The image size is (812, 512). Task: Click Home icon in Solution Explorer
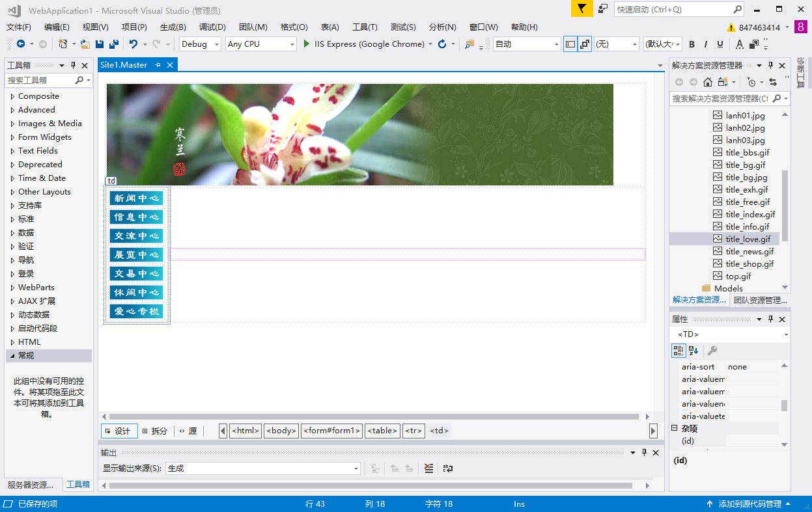point(708,82)
